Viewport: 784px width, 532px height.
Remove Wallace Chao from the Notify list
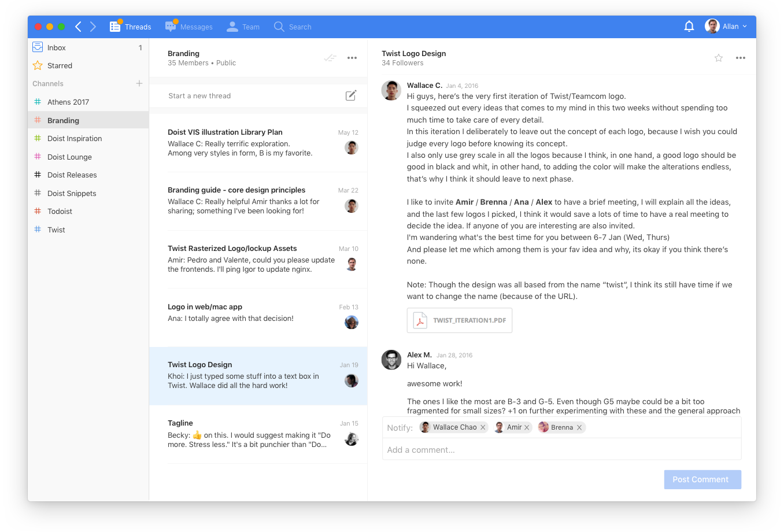point(483,427)
